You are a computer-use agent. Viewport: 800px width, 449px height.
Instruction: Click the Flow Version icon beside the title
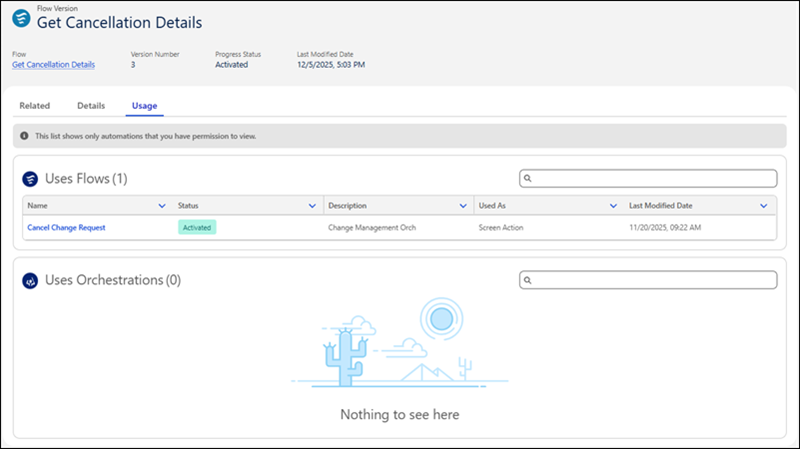[x=21, y=18]
